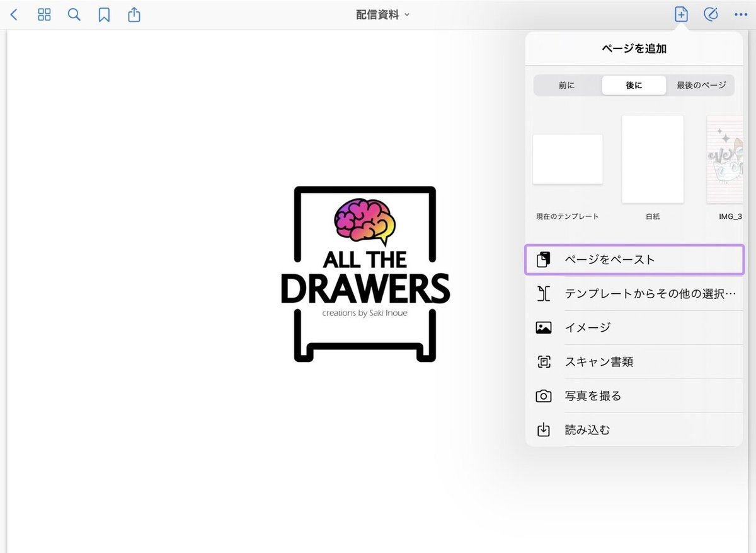
Task: Choose ページをペースト from the menu
Action: pyautogui.click(x=634, y=260)
